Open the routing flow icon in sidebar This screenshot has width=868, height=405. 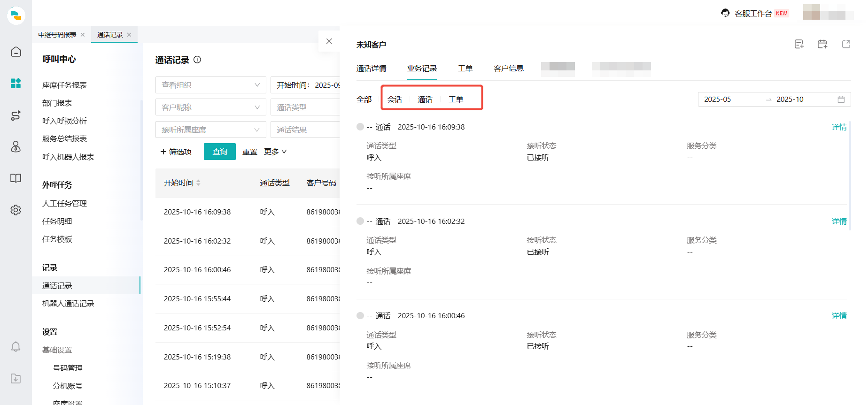pos(16,115)
